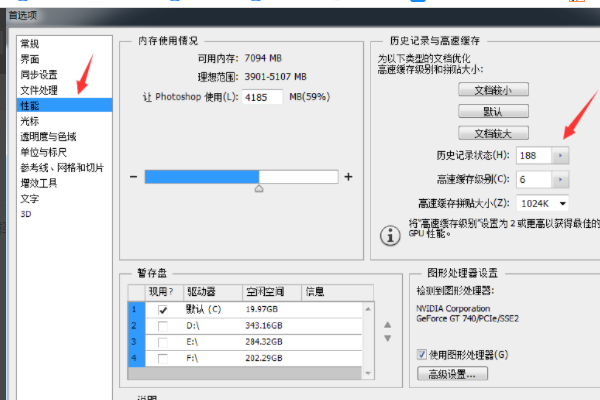Viewport: 600px width, 400px height.
Task: Open the 光标 preferences category
Action: tap(29, 121)
